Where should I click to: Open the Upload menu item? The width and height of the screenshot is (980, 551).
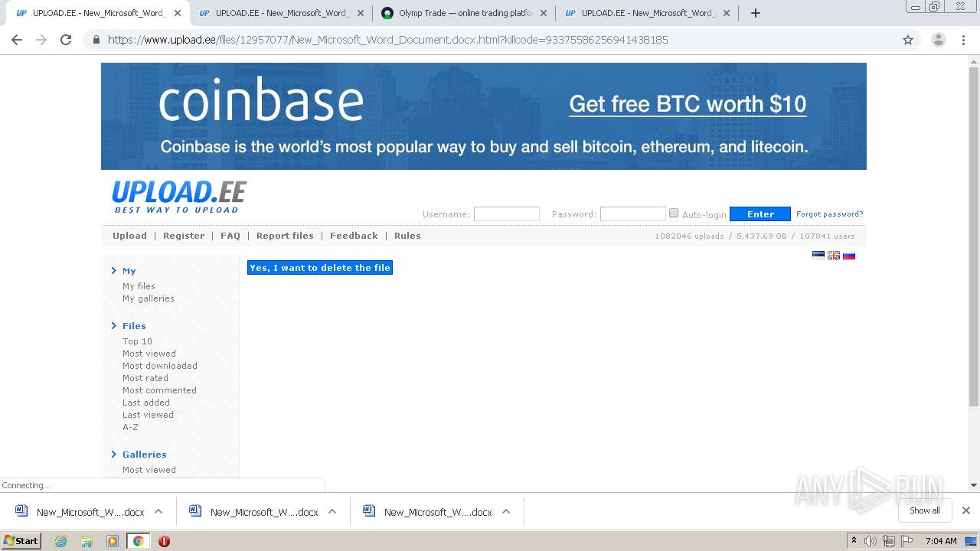pyautogui.click(x=129, y=236)
